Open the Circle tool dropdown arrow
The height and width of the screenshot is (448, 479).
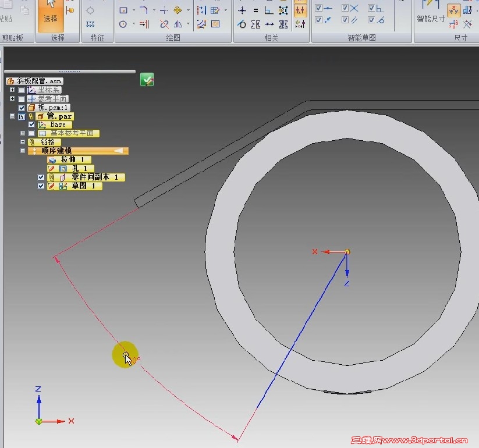134,24
